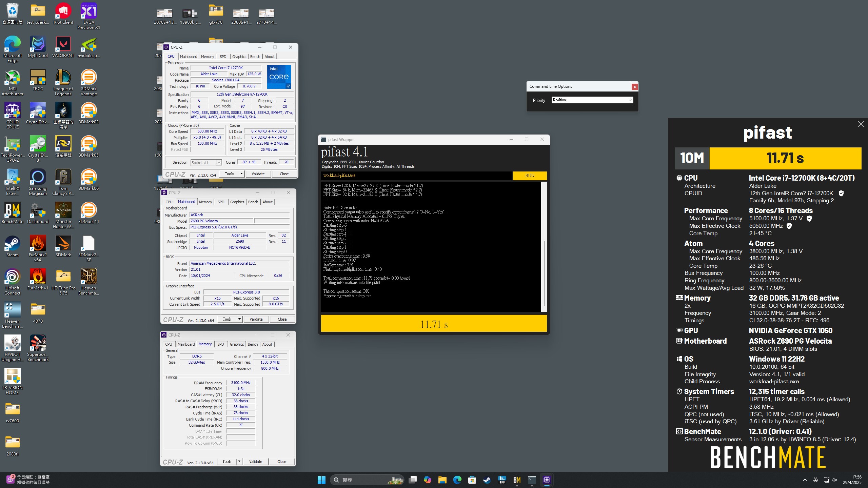Click CPU-Z icon in taskbar
868x488 pixels.
547,480
